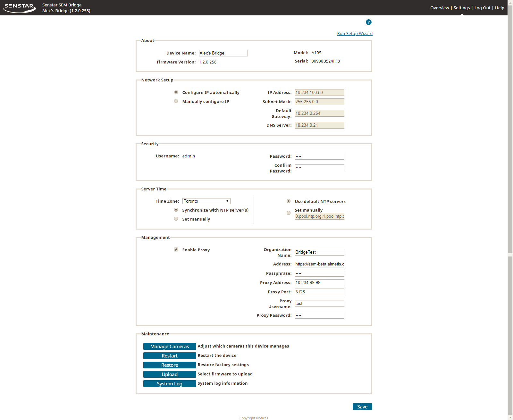Click the Senstar logo
The image size is (513, 420).
[x=20, y=8]
